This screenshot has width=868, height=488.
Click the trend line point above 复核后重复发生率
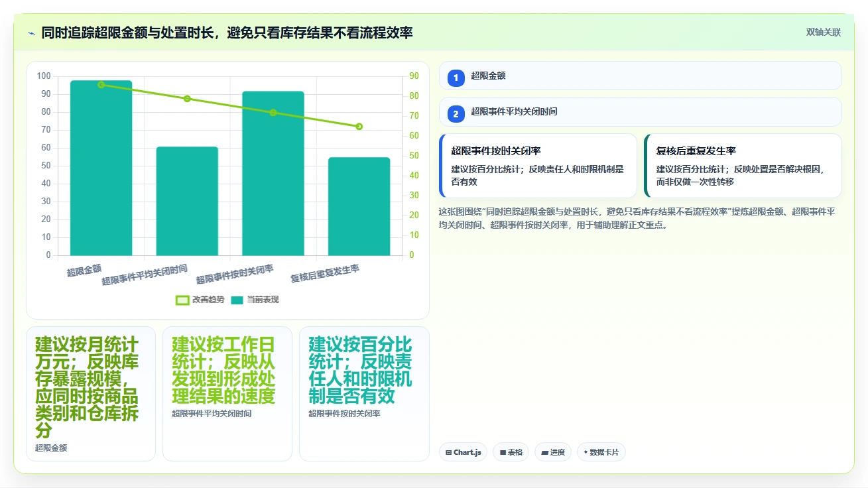click(x=359, y=127)
